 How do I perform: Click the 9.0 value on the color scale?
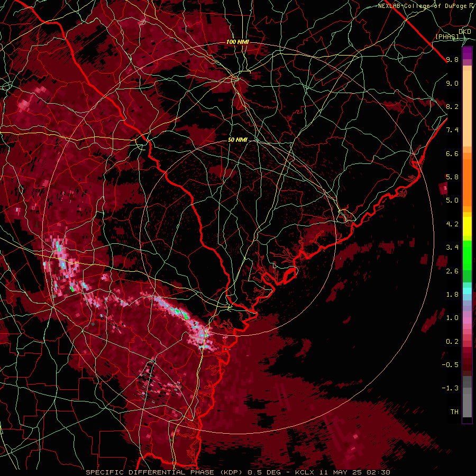(452, 83)
